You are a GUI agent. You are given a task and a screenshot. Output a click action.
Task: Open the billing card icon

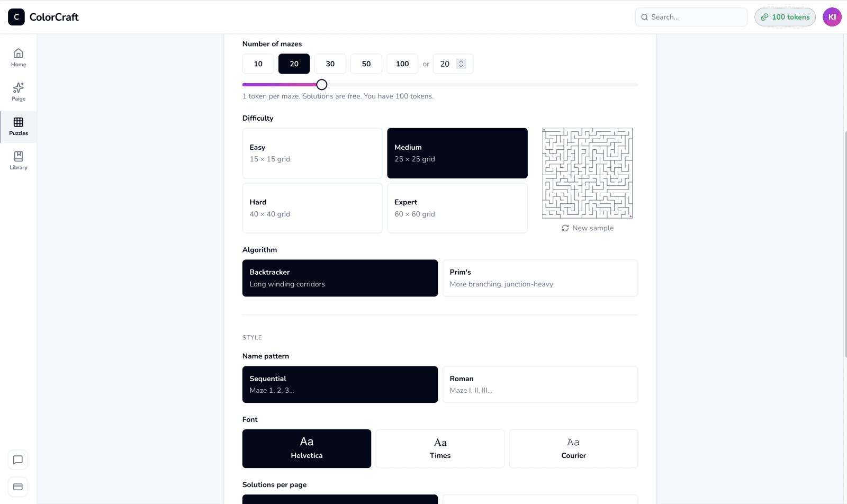click(x=18, y=487)
